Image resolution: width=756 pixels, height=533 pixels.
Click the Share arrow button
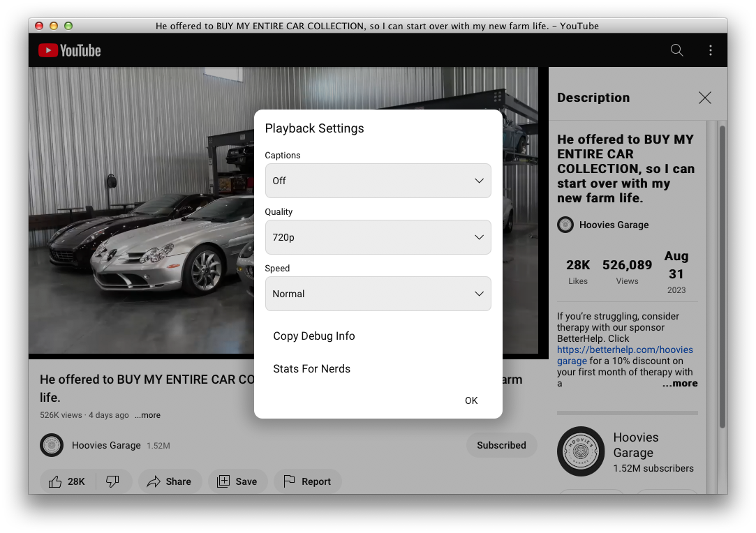coord(170,481)
